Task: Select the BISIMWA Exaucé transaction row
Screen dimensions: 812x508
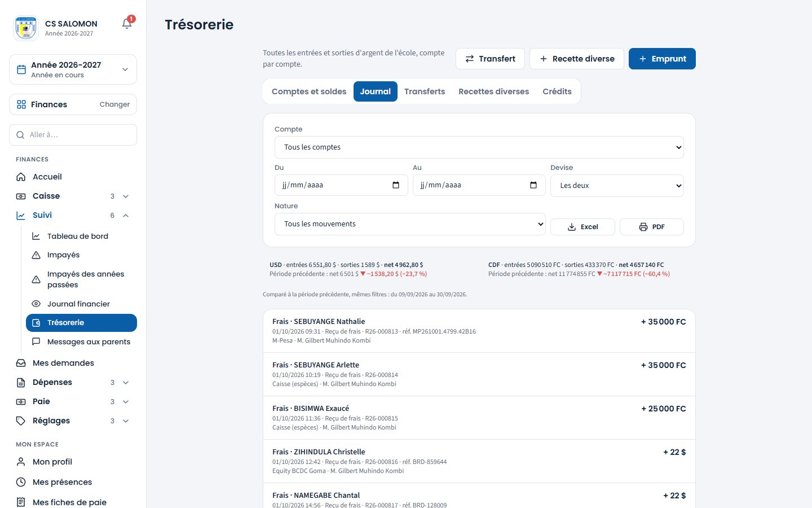Action: 479,418
